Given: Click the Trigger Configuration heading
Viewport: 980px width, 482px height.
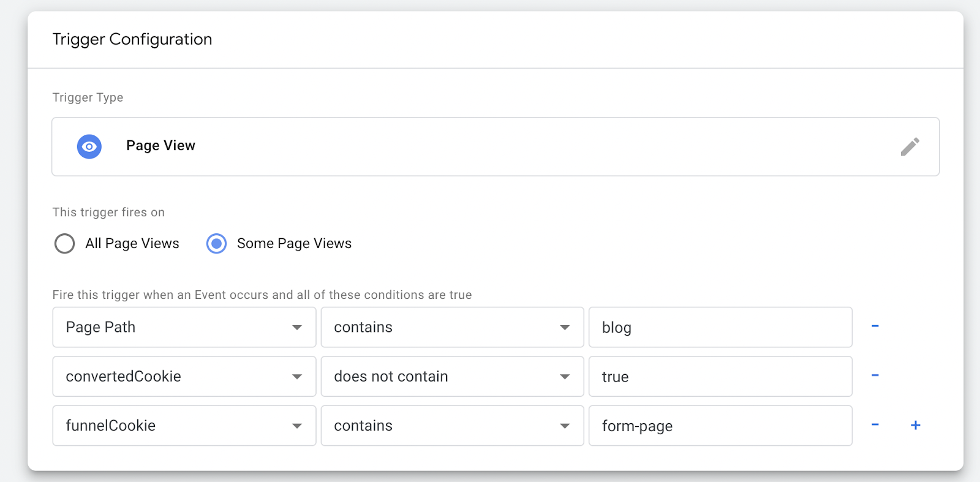Looking at the screenshot, I should (x=132, y=39).
